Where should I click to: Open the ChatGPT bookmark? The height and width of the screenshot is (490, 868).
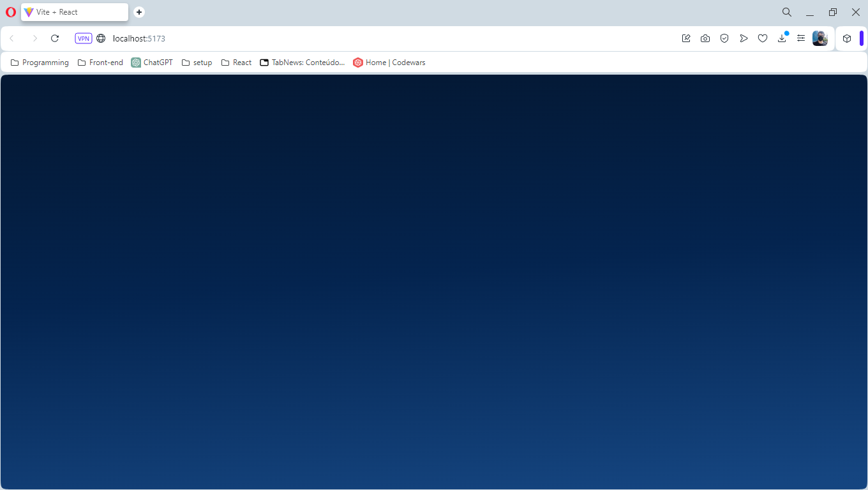click(x=152, y=63)
